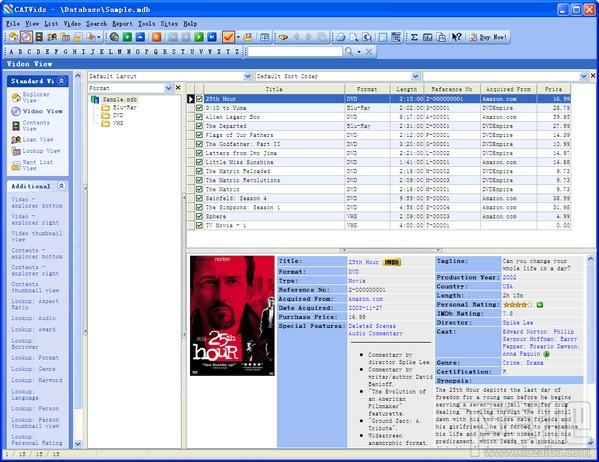The image size is (599, 462).
Task: Click the IMDb badge next to title
Action: [392, 262]
